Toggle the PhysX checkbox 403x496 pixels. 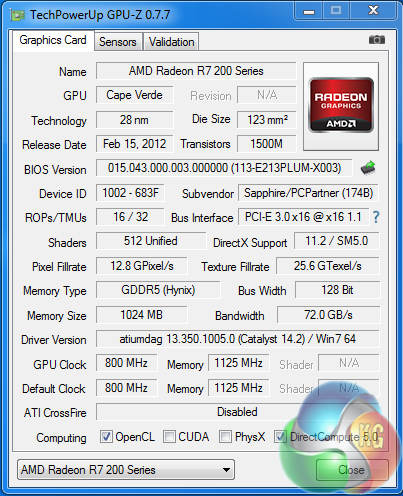225,437
